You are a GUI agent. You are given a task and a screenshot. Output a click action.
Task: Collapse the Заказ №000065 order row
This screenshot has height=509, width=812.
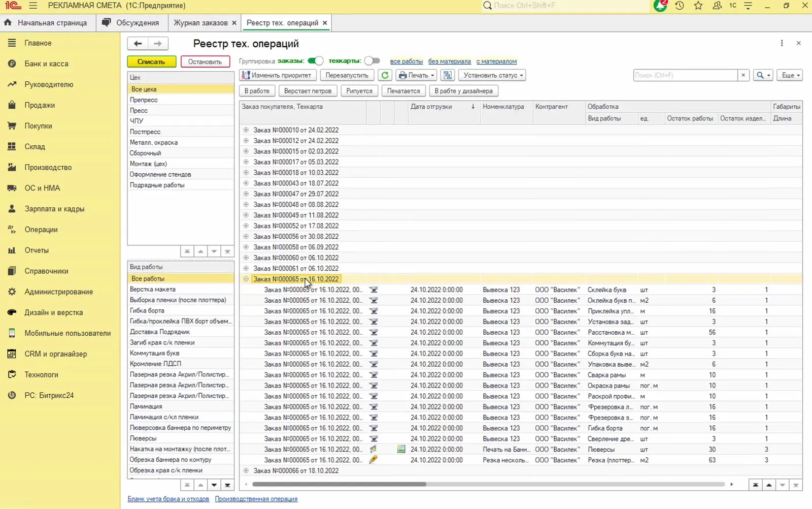[x=246, y=279]
